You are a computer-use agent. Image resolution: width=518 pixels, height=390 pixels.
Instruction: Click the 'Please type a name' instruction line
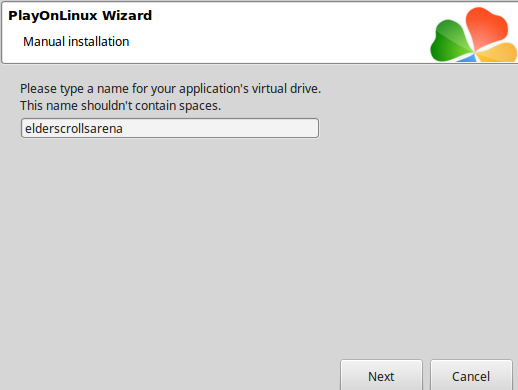pos(170,89)
